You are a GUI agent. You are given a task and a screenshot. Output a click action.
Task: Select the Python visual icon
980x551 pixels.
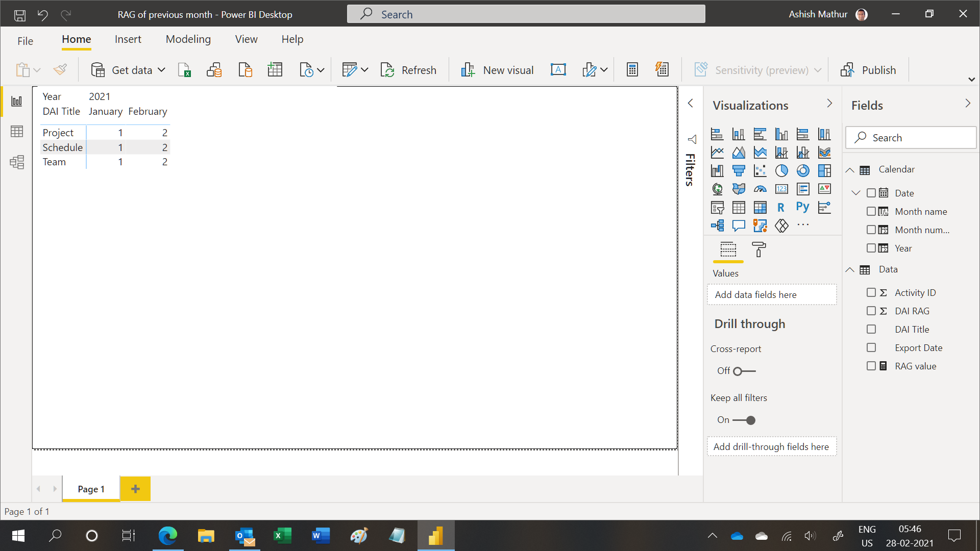click(x=803, y=208)
